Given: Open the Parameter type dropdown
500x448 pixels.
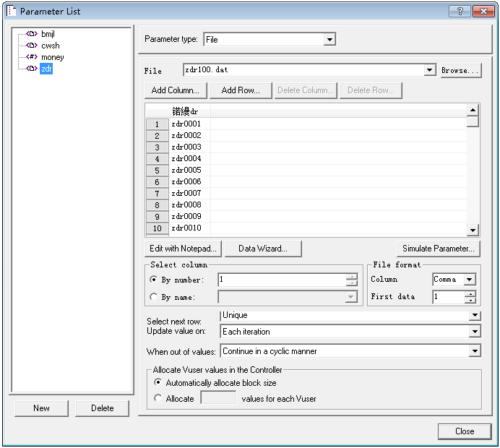Looking at the screenshot, I should pyautogui.click(x=329, y=40).
